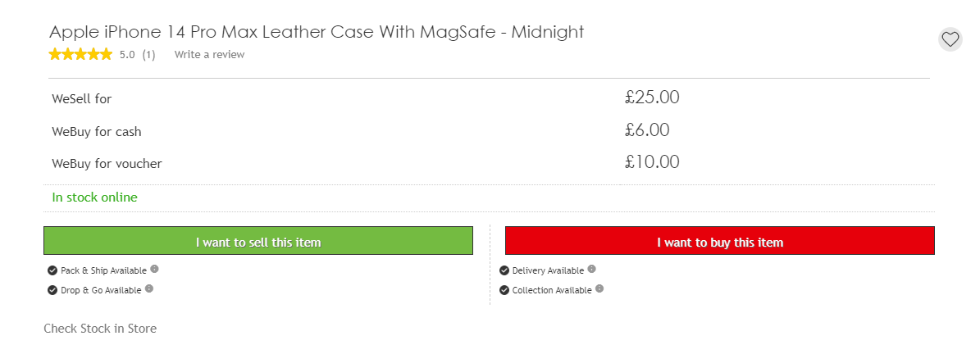The image size is (980, 345).
Task: Click the In stock online status
Action: [x=94, y=197]
